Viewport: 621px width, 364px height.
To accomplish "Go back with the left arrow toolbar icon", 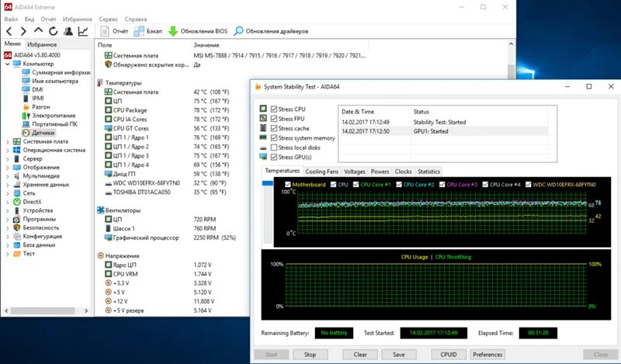I will (x=9, y=31).
